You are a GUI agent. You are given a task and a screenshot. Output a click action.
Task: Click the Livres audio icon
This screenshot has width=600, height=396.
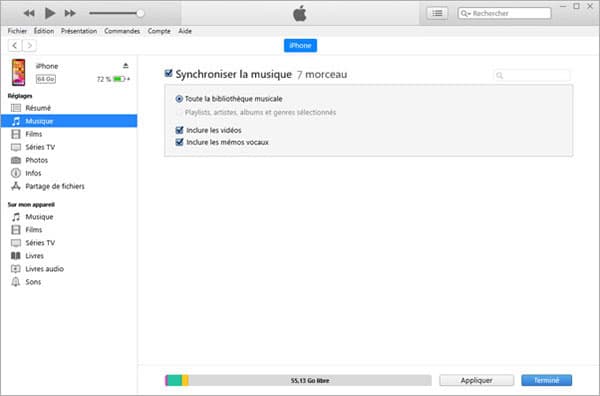pos(16,269)
